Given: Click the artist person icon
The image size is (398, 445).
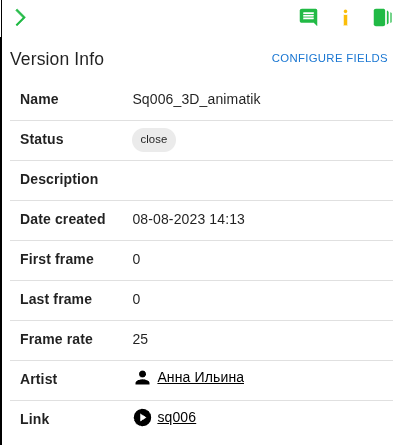Looking at the screenshot, I should (142, 378).
